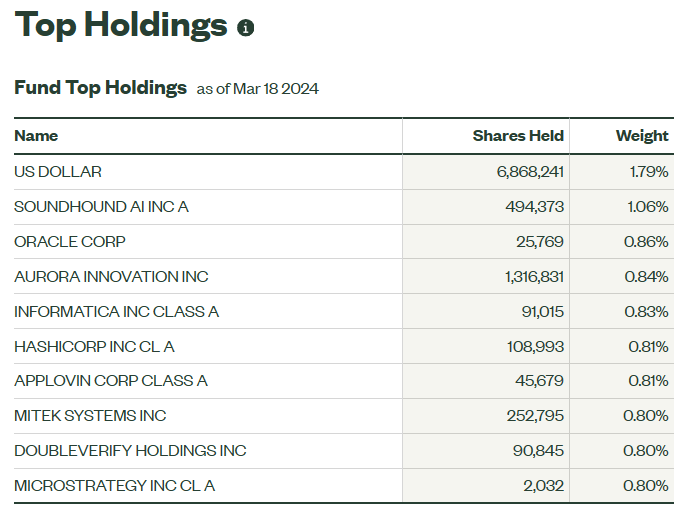Click the MITEK SYSTEMS INC holding
The width and height of the screenshot is (683, 516).
90,416
